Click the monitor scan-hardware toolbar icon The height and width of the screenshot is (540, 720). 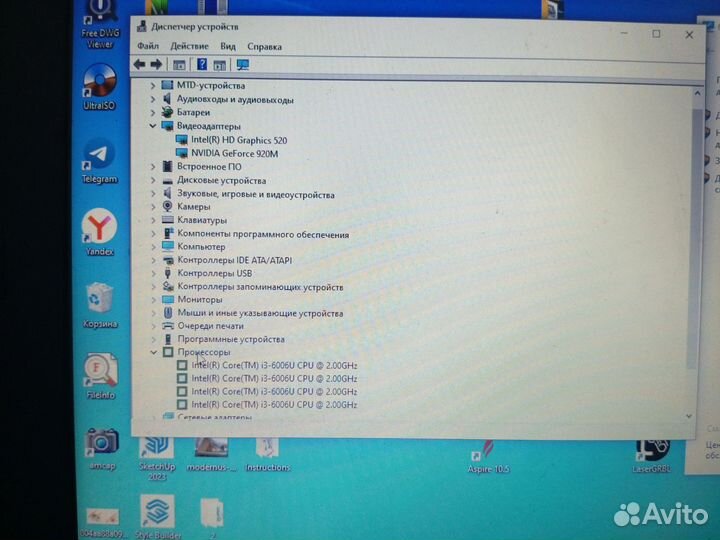(x=242, y=65)
